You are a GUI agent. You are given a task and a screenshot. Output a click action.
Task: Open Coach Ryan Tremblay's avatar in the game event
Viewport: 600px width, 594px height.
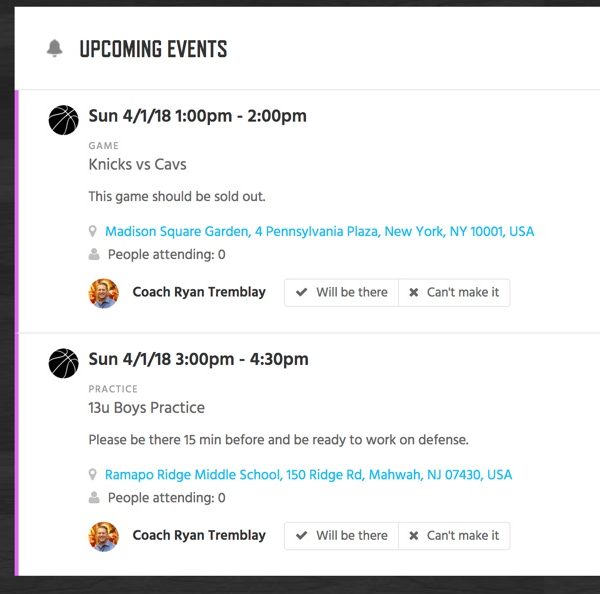pos(104,293)
